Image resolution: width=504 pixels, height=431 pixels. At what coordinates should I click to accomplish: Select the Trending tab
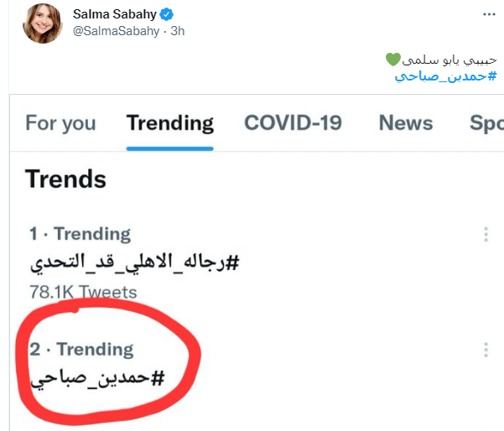tap(170, 123)
